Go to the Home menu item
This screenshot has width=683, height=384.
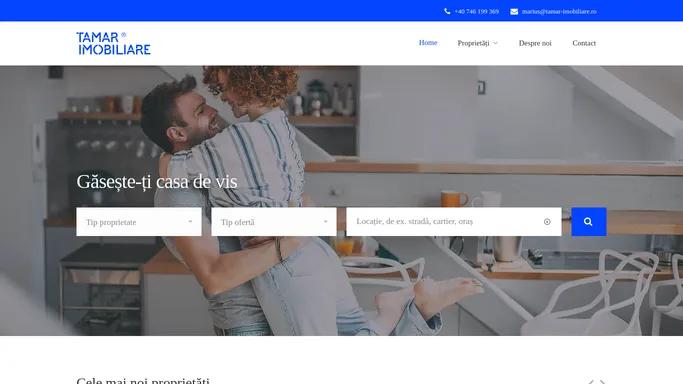coord(428,43)
